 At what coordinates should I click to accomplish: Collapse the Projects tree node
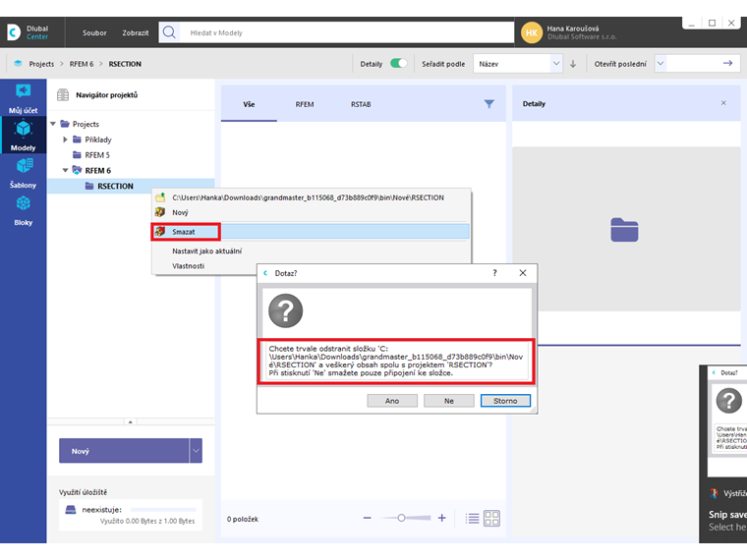click(x=53, y=124)
